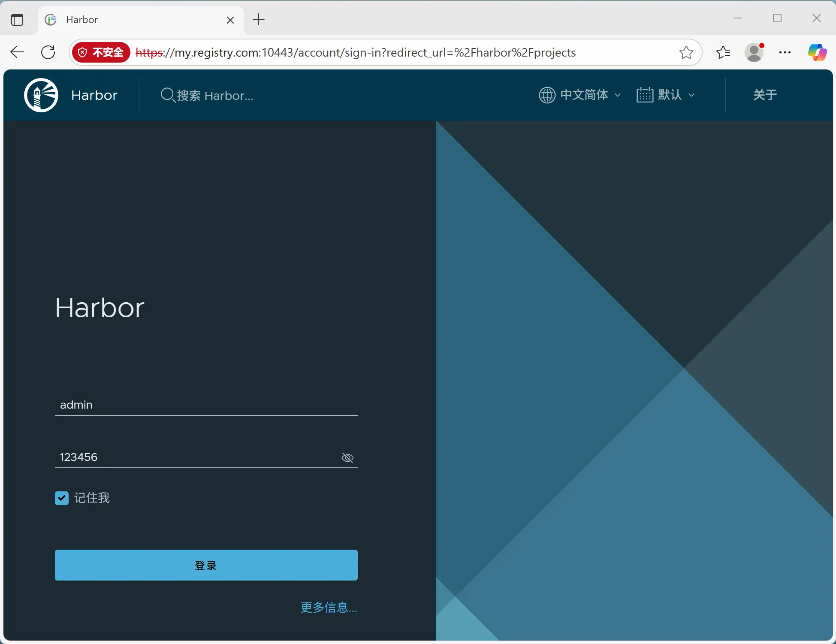Viewport: 836px width, 644px height.
Task: Click the 不安全 security badge
Action: coord(101,52)
